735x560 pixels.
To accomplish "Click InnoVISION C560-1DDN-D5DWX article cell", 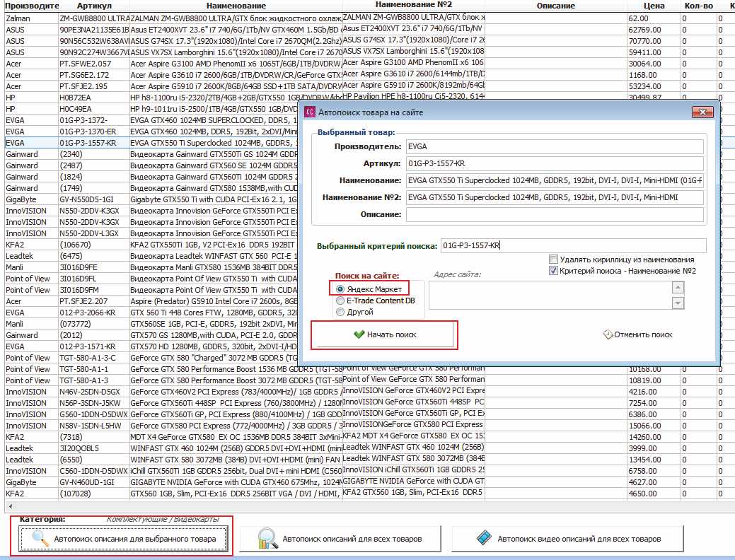I will [94, 471].
